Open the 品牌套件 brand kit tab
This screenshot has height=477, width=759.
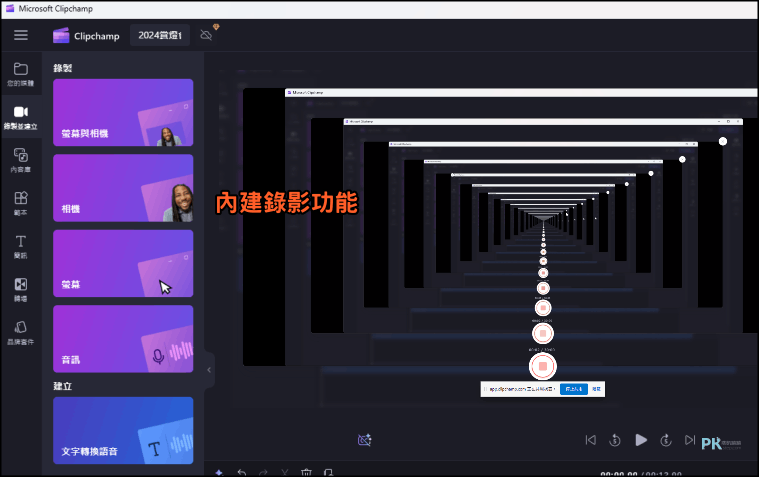click(x=20, y=333)
